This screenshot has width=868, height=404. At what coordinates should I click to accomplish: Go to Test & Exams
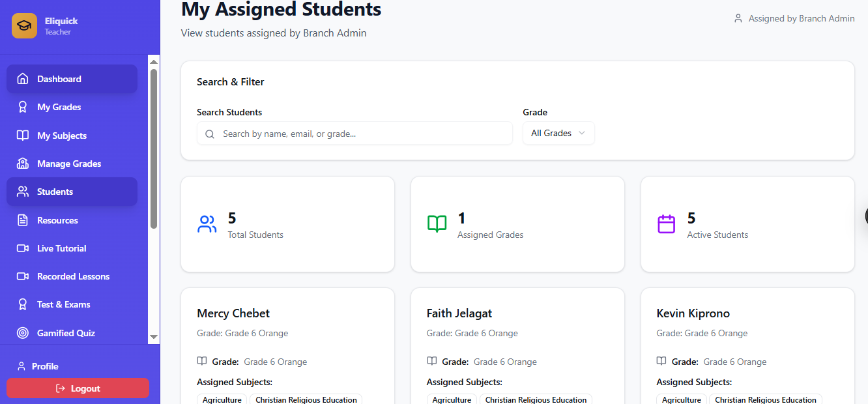[72, 304]
